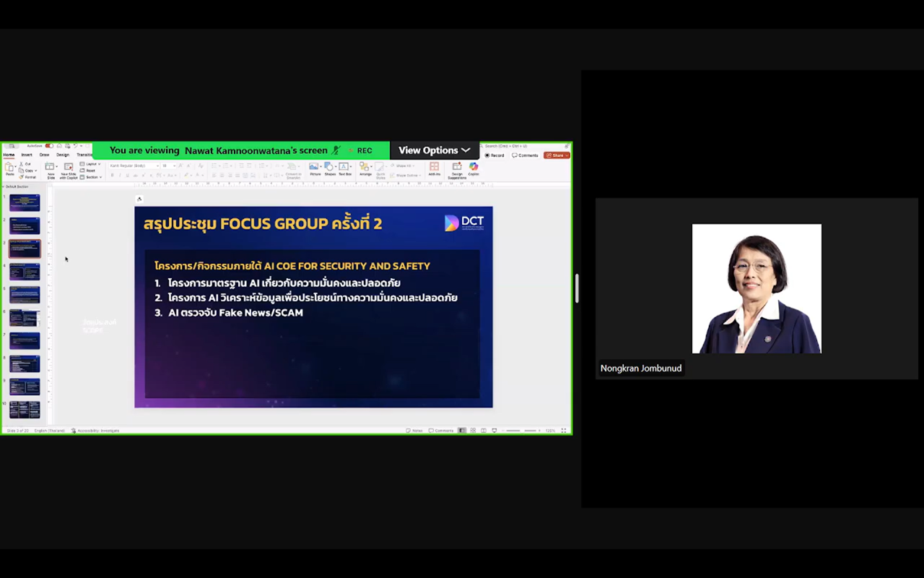The height and width of the screenshot is (578, 924).
Task: Toggle Notes pane in status bar
Action: [x=414, y=431]
